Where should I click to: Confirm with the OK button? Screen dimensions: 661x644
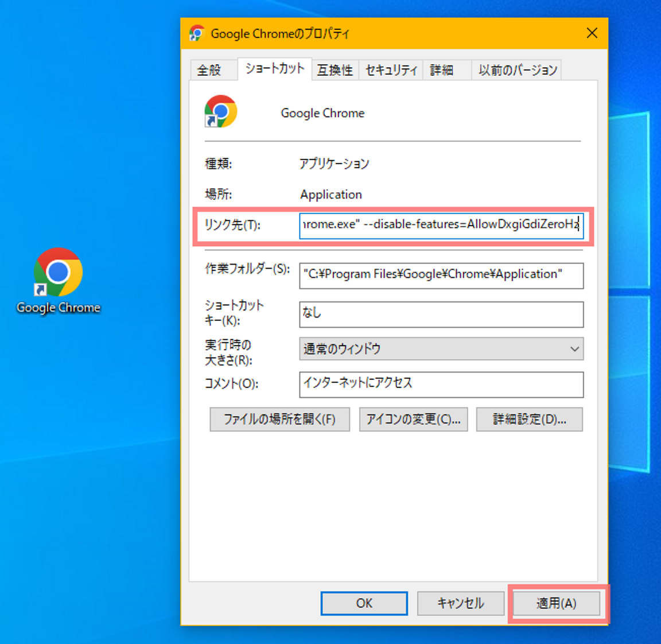[x=364, y=603]
